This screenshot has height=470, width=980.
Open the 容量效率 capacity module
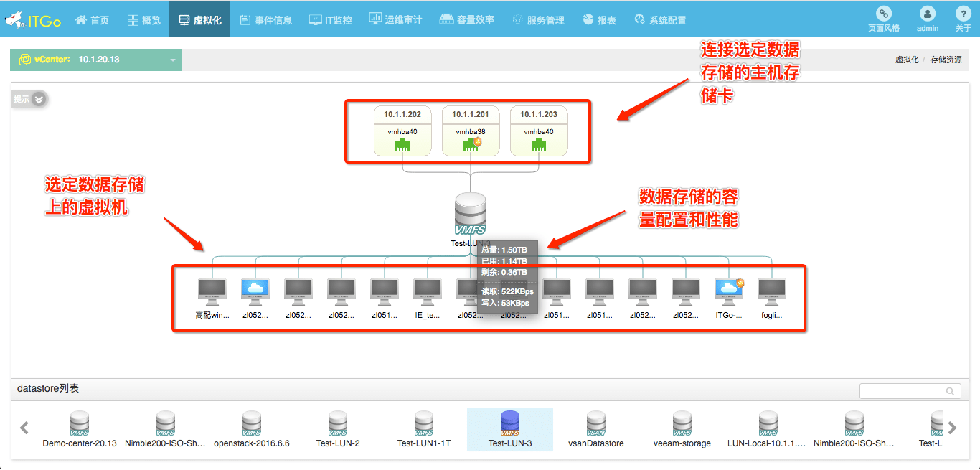click(466, 19)
